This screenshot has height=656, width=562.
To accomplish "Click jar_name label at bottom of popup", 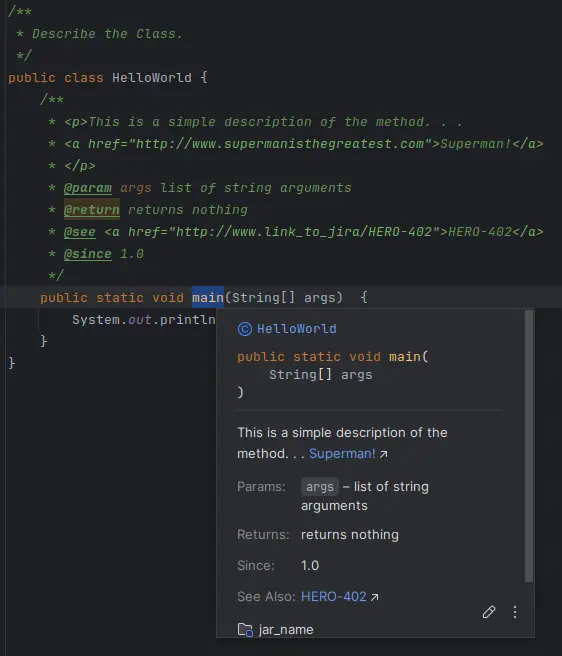I will pyautogui.click(x=286, y=630).
